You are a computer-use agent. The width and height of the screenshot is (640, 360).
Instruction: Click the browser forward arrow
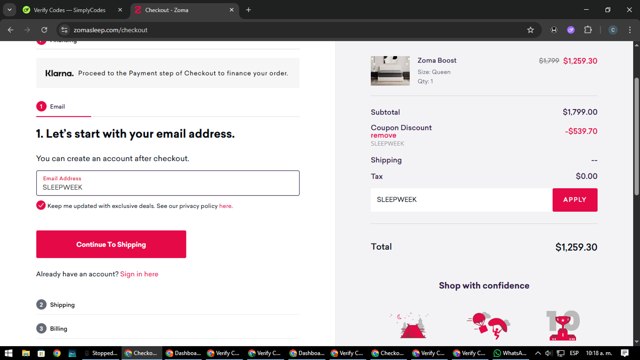tap(27, 30)
